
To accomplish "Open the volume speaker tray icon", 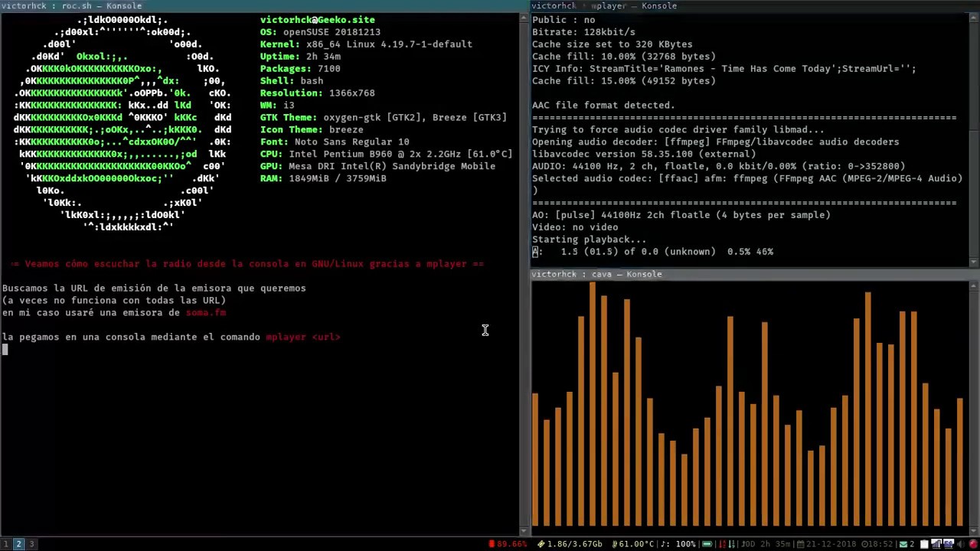I will point(961,544).
